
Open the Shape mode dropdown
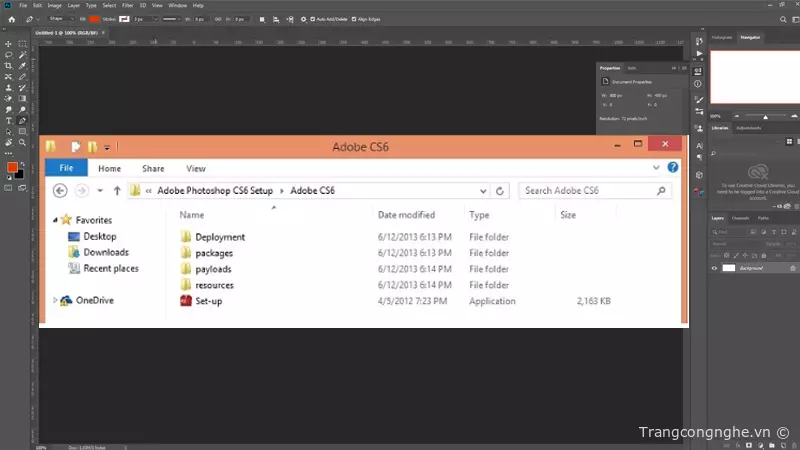(x=59, y=19)
